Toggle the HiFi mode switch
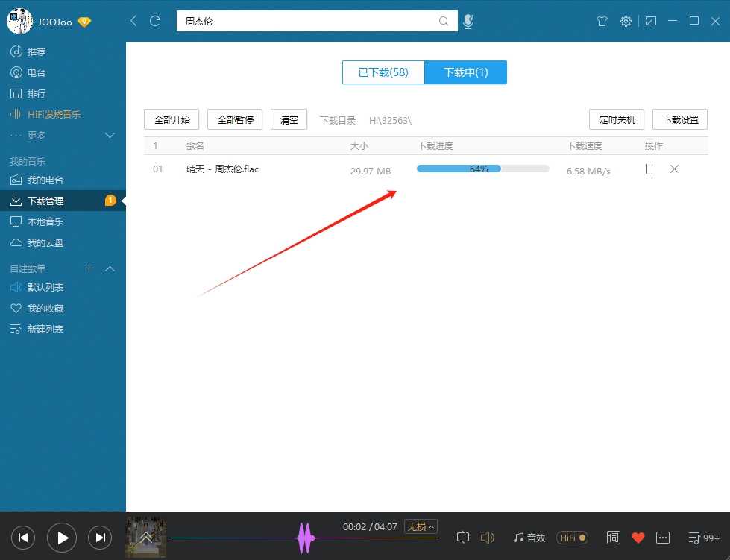The image size is (730, 560). click(572, 538)
